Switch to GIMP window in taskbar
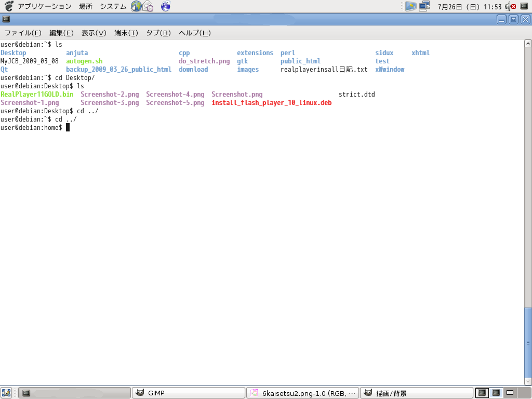 coord(188,393)
